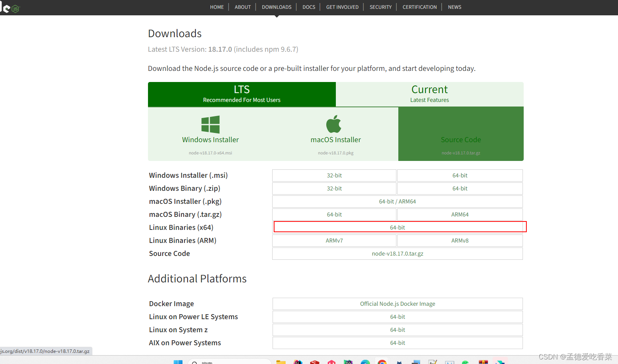
Task: Click the 'macOS Binary (.tar.gz)' row label
Action: 186,215
